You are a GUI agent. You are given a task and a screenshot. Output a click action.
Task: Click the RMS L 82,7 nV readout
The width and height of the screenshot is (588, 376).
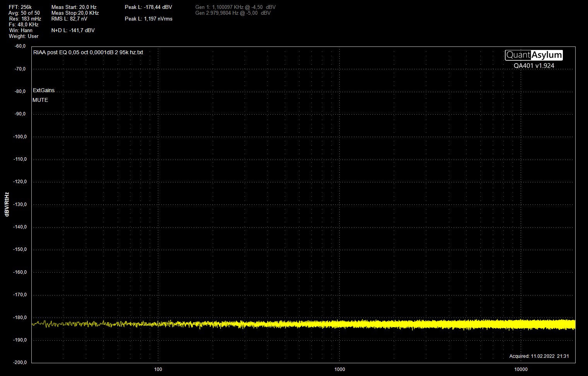(x=69, y=19)
